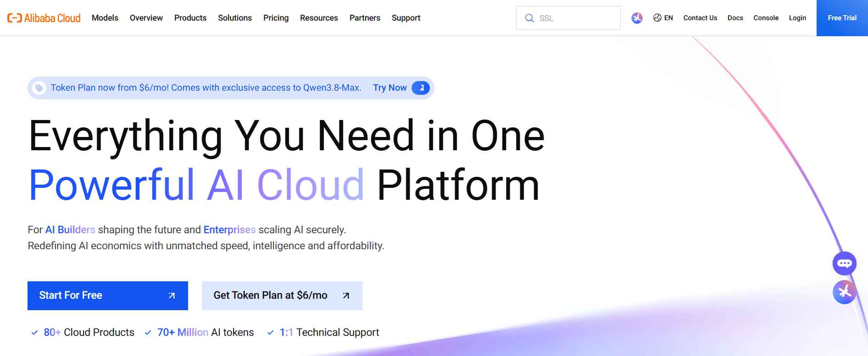Screen dimensions: 868x356
Task: Open the Pricing menu
Action: (x=276, y=18)
